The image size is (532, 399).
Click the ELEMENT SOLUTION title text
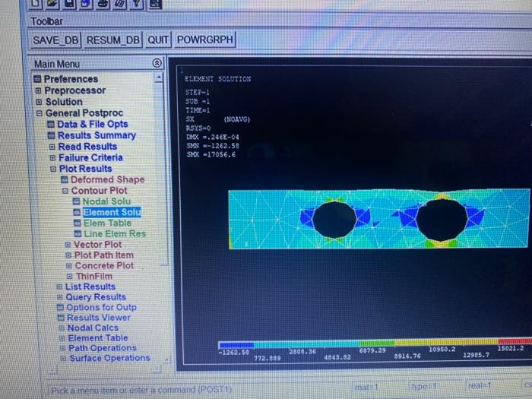click(218, 79)
